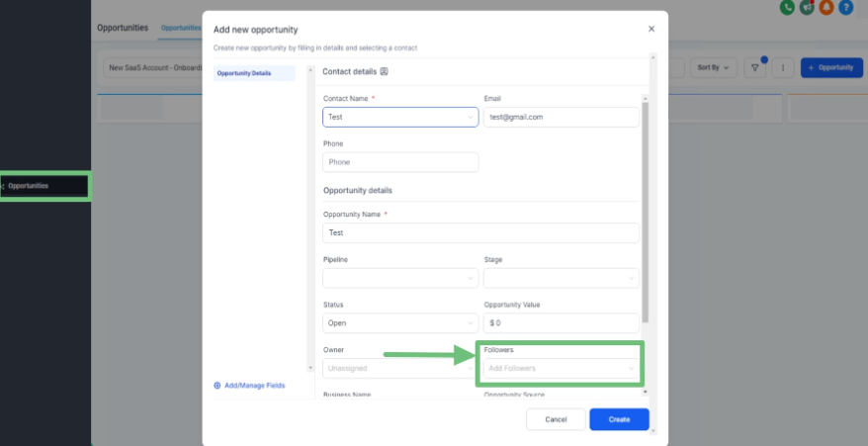Open the megaphone announcements icon
Image resolution: width=868 pixels, height=446 pixels.
tap(807, 7)
